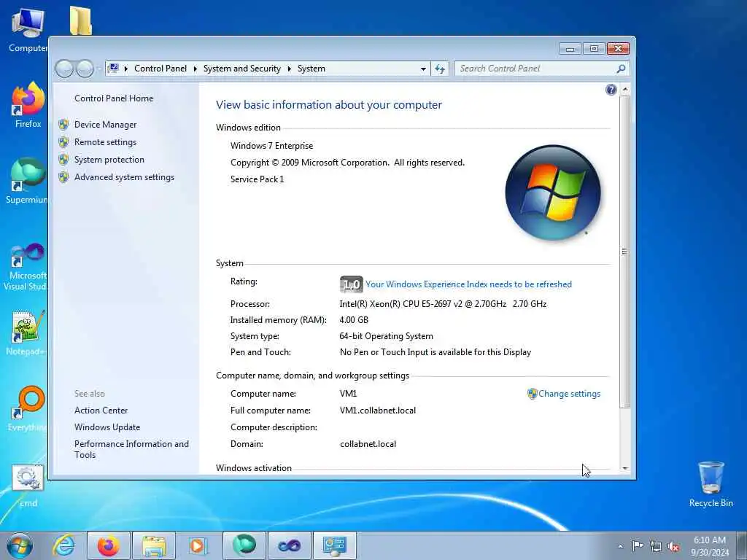Expand arrow after Control Panel breadcrumb

196,69
